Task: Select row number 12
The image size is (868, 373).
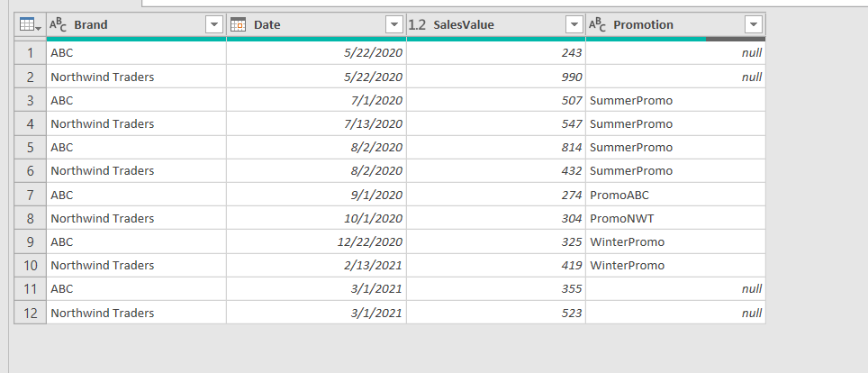Action: click(30, 313)
